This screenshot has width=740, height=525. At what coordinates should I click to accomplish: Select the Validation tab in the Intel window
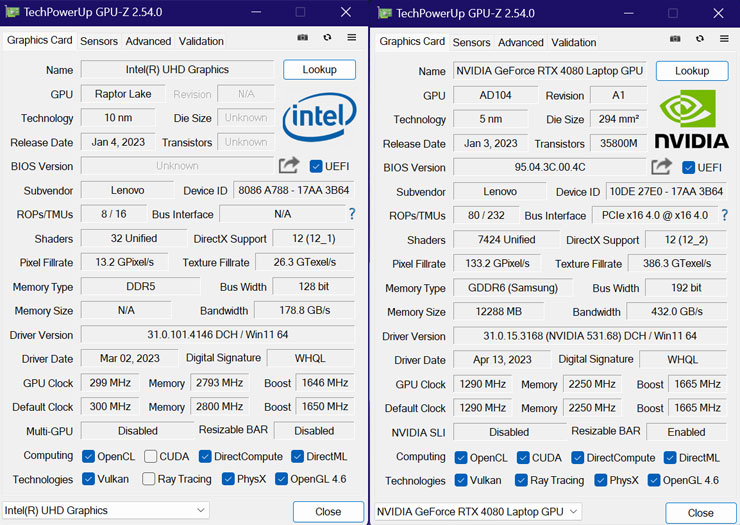[201, 41]
